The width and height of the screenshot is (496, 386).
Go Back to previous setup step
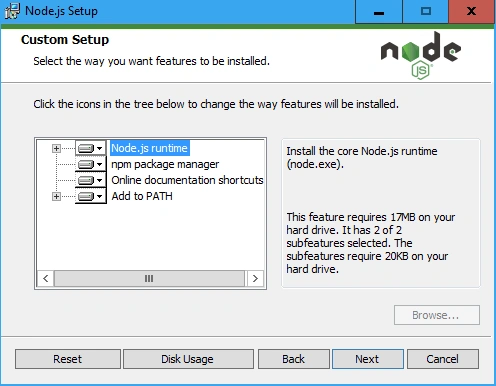[293, 359]
